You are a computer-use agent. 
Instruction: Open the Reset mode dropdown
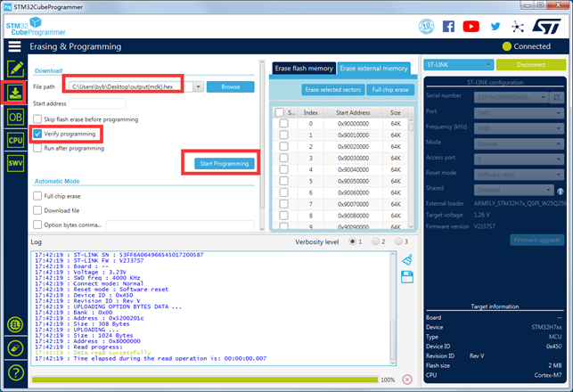[519, 175]
